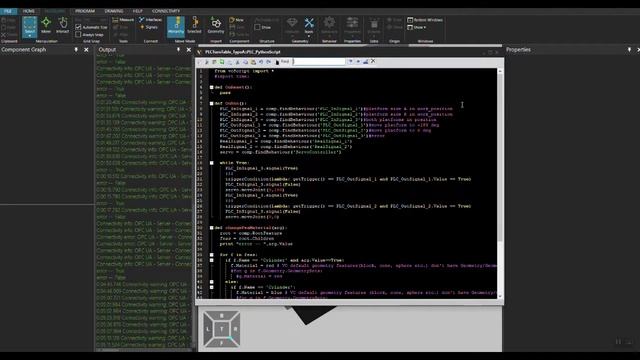640x360 pixels.
Task: Switch to the DRAWING ribbon tab
Action: [x=114, y=11]
